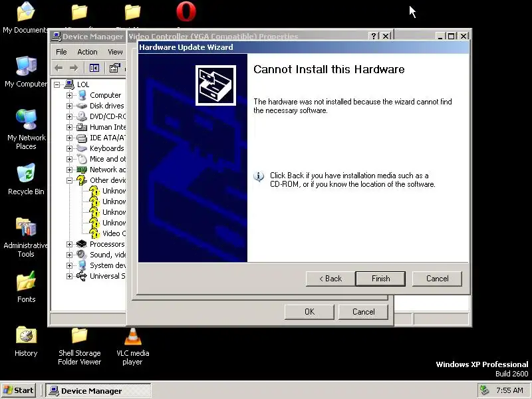532x399 pixels.
Task: Click the info icon beside Click Back tip
Action: (x=259, y=176)
